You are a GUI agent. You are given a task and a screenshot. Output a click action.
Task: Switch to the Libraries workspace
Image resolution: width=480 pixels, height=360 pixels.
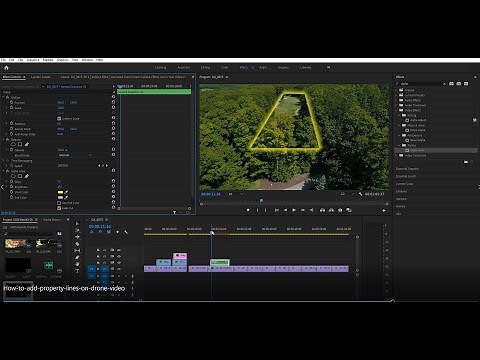(x=305, y=67)
